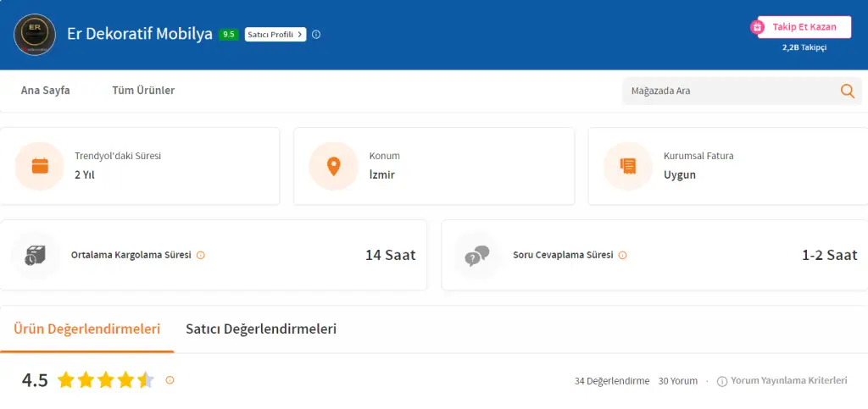Image resolution: width=868 pixels, height=409 pixels.
Task: Click the package icon for Ortalama Kargolama Süresi
Action: (36, 255)
